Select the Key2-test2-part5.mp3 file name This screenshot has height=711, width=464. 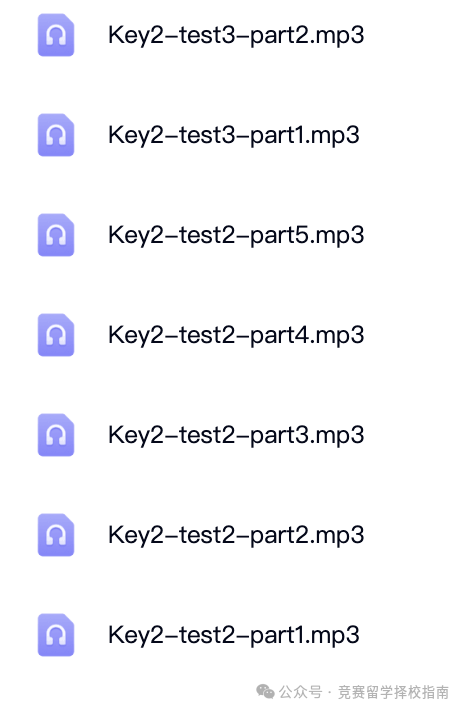[x=236, y=236]
